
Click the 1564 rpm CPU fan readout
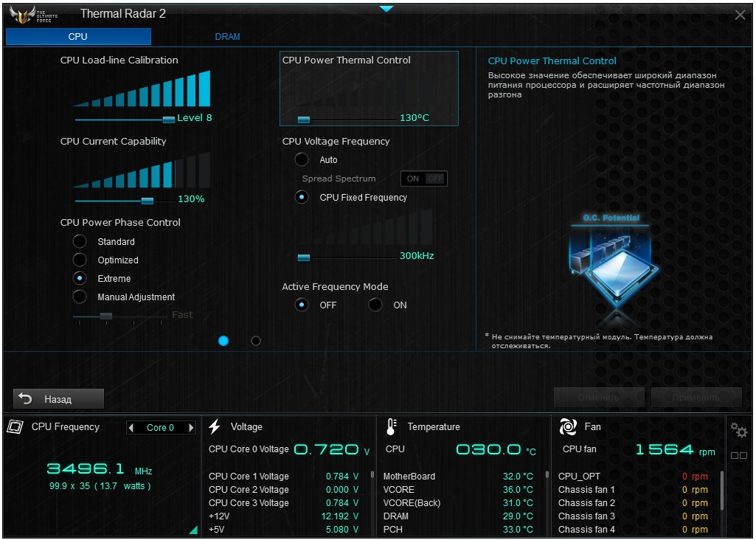[x=675, y=450]
